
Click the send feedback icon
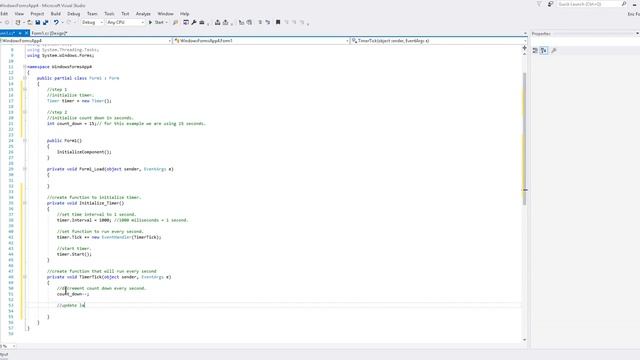(x=550, y=4)
